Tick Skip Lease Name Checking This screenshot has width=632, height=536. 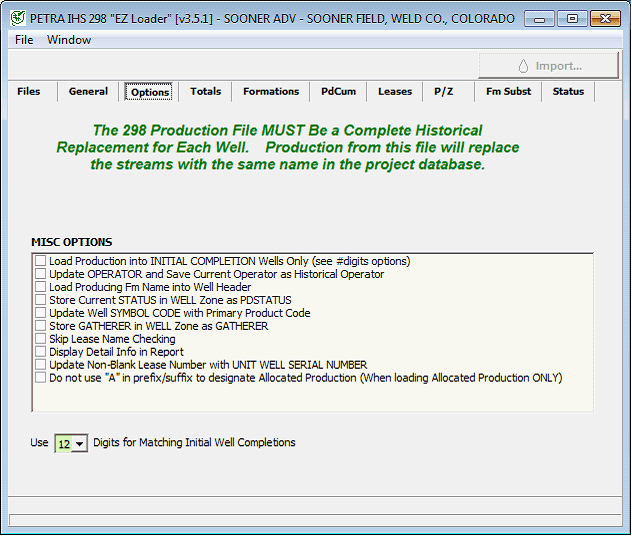tap(41, 339)
